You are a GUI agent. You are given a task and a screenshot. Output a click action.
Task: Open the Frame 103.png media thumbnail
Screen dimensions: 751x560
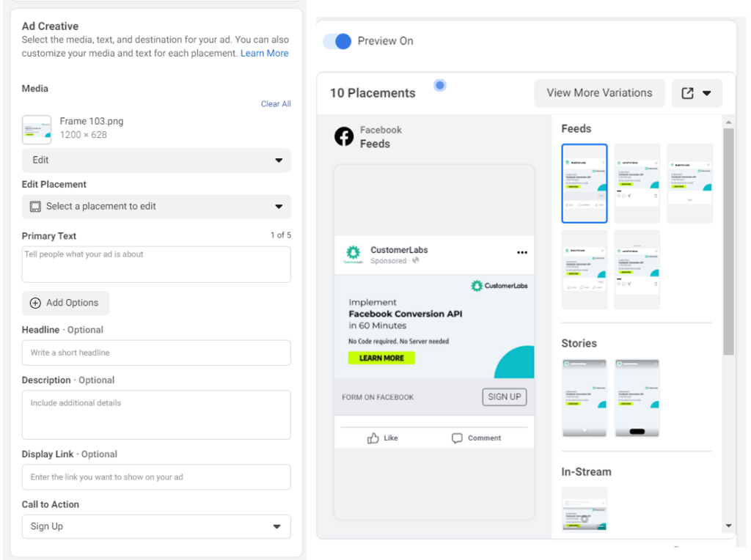[37, 129]
